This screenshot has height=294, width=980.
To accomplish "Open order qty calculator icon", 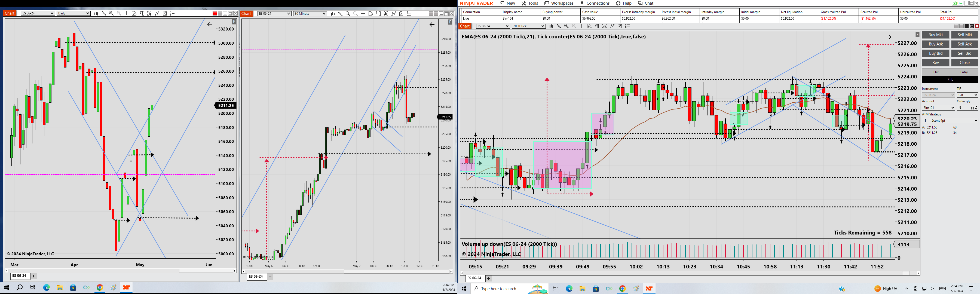I will pos(972,108).
